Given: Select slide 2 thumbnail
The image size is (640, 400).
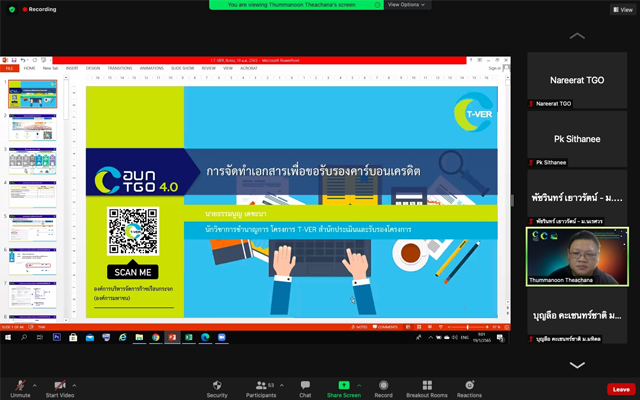Looking at the screenshot, I should coord(33,127).
